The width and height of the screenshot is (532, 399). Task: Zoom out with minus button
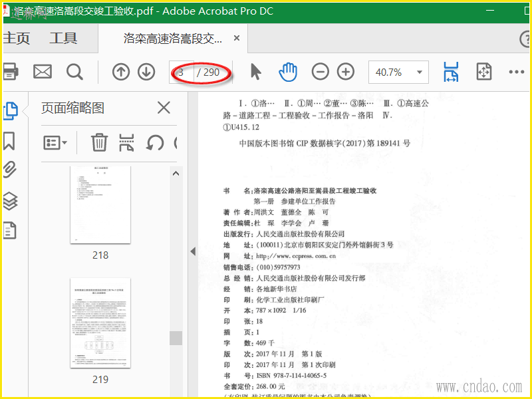[x=321, y=72]
